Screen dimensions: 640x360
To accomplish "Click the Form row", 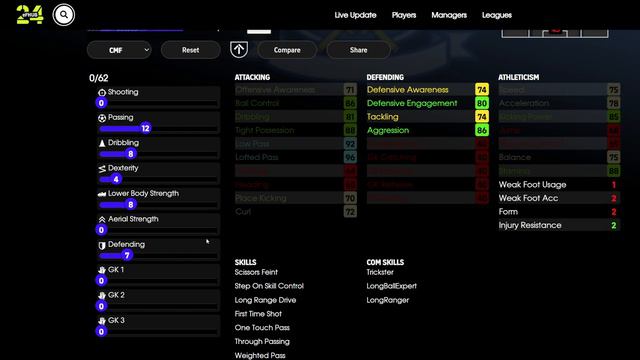I will tap(559, 211).
